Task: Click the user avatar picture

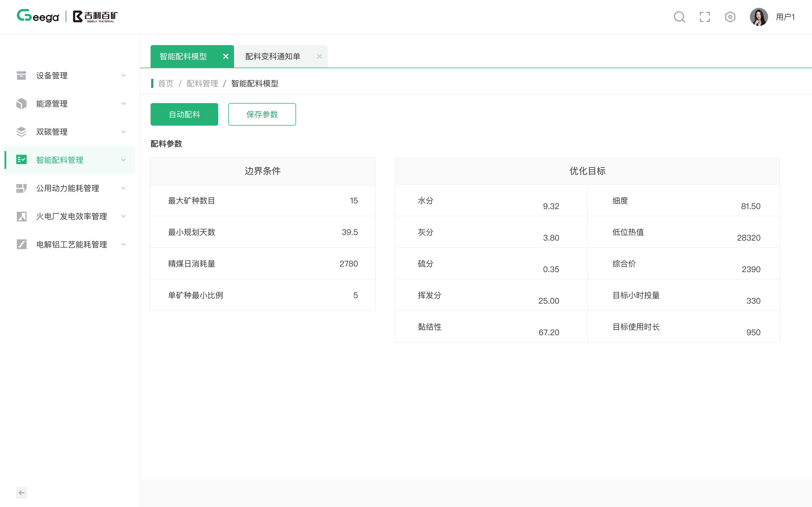Action: [x=759, y=17]
